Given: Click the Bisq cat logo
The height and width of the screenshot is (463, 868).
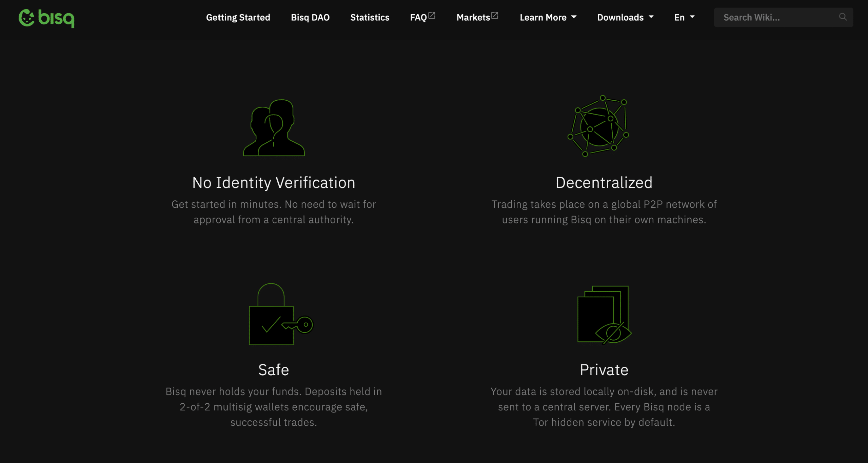Looking at the screenshot, I should coord(46,18).
